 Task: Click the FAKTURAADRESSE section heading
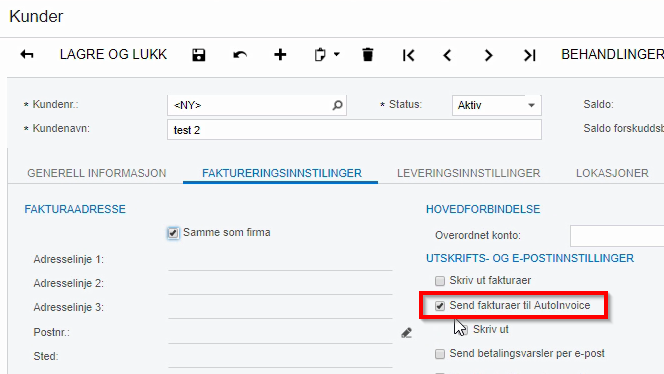pos(75,209)
